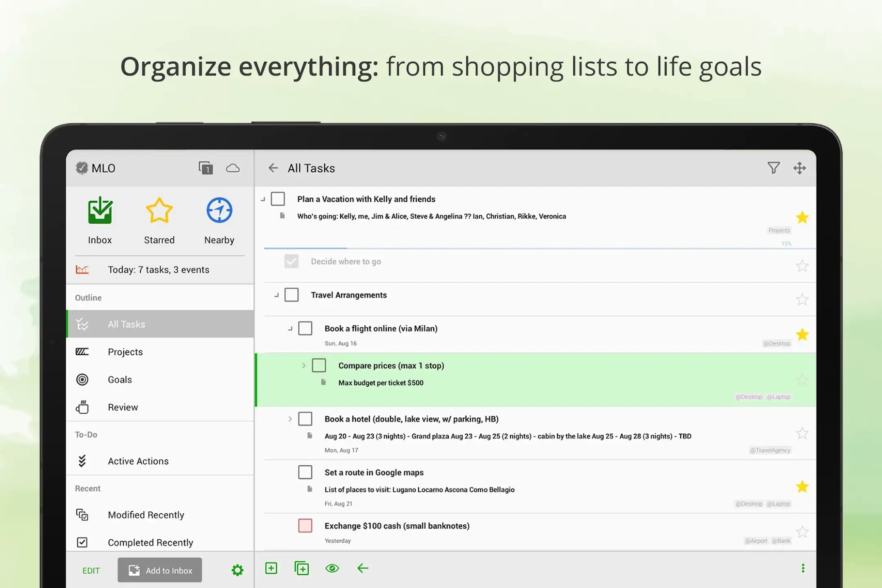This screenshot has width=882, height=588.
Task: Unstar the Plan a Vacation task
Action: [802, 217]
